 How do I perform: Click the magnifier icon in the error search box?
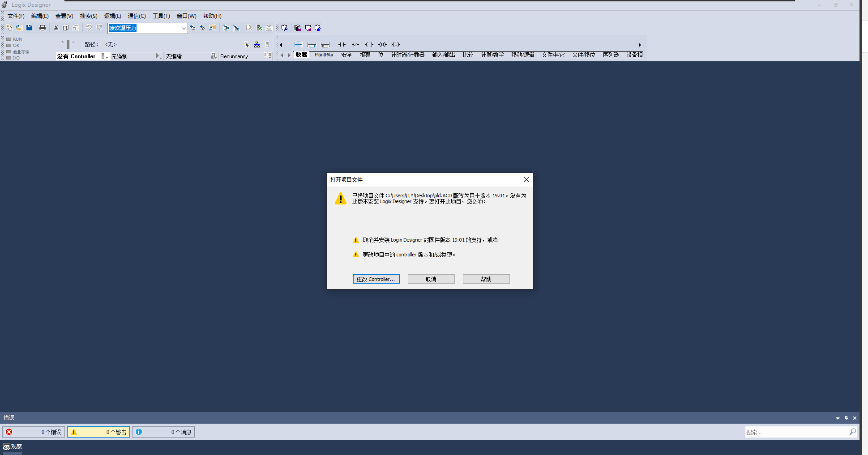click(x=852, y=432)
